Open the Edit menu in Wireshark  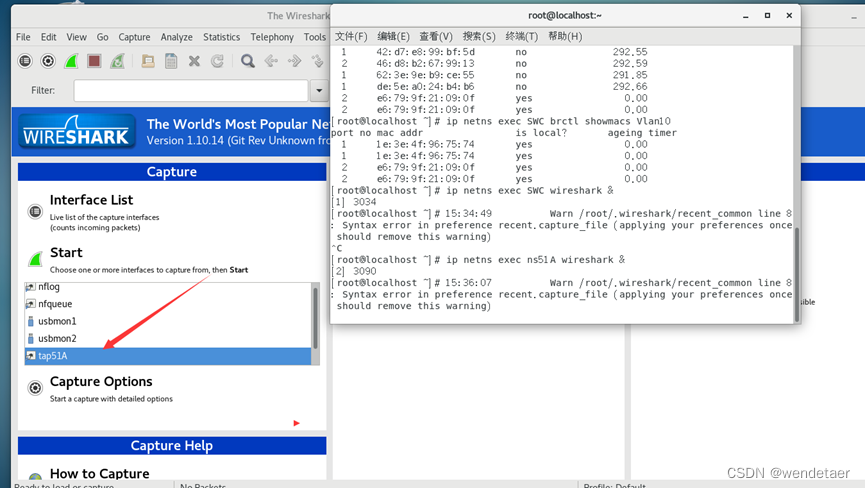tap(49, 37)
